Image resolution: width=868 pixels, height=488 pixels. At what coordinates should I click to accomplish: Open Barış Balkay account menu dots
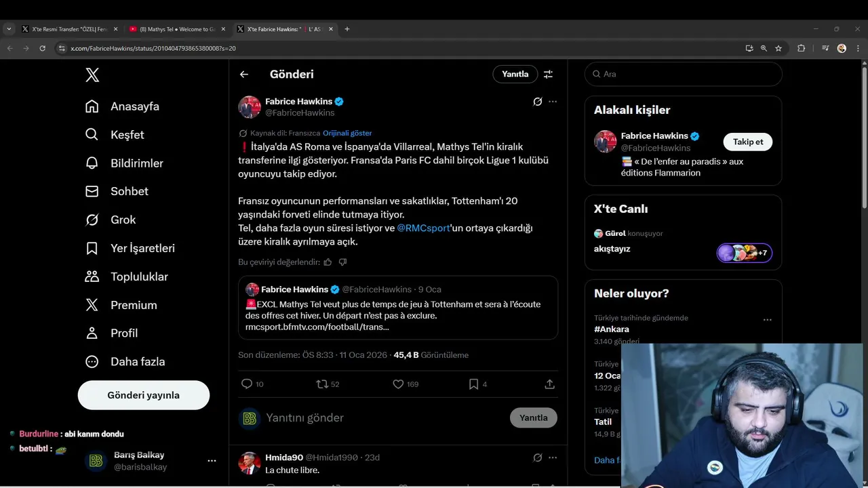212,461
